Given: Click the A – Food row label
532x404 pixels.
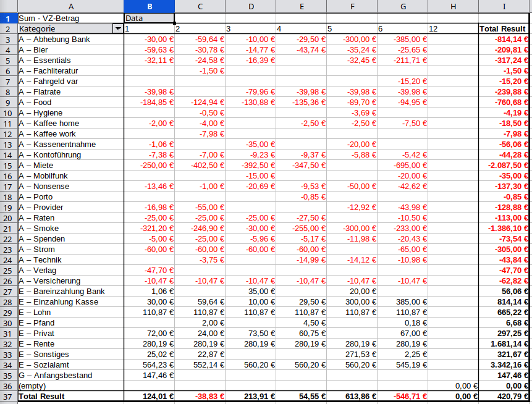Looking at the screenshot, I should [x=70, y=103].
